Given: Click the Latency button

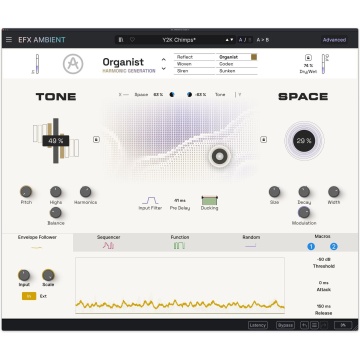Looking at the screenshot, I should [x=258, y=325].
